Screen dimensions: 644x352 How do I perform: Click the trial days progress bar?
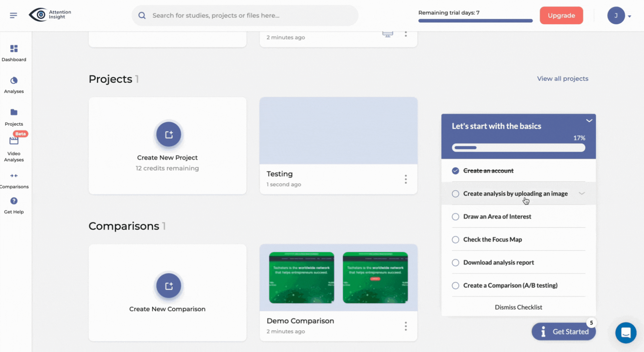475,20
